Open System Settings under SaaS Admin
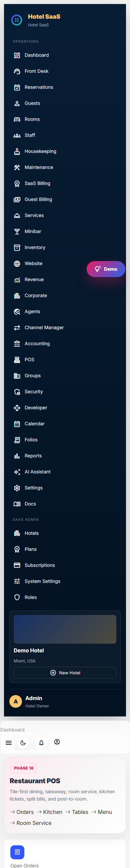130x868 pixels. (x=65, y=581)
